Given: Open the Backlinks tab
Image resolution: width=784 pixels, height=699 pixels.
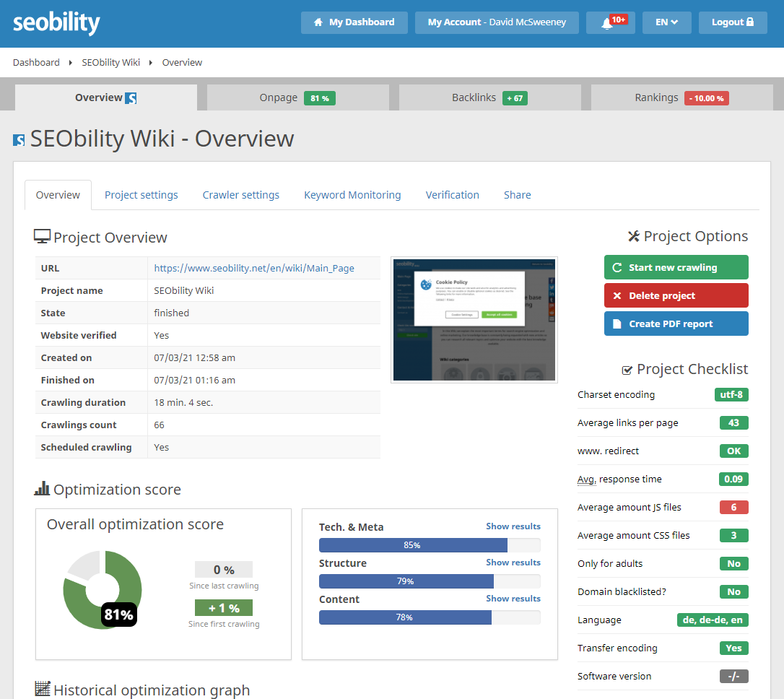Looking at the screenshot, I should tap(489, 97).
